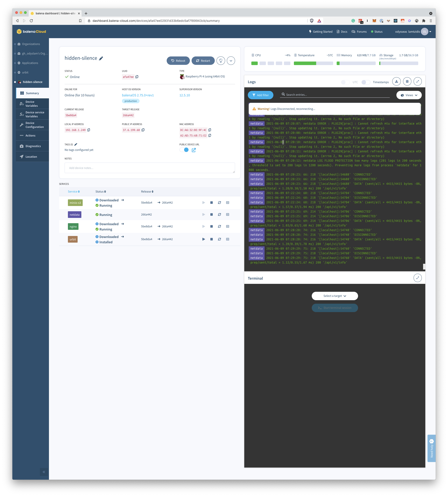Restart the urbit service
Screen dimensions: 448x496
(219, 239)
